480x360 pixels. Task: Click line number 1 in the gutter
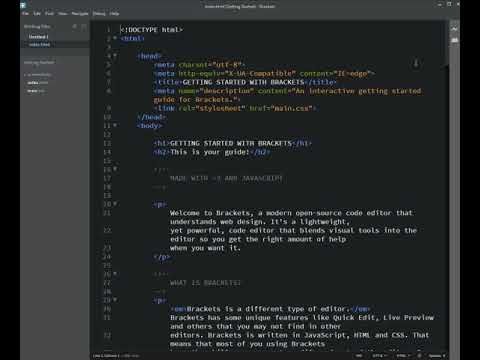point(108,30)
